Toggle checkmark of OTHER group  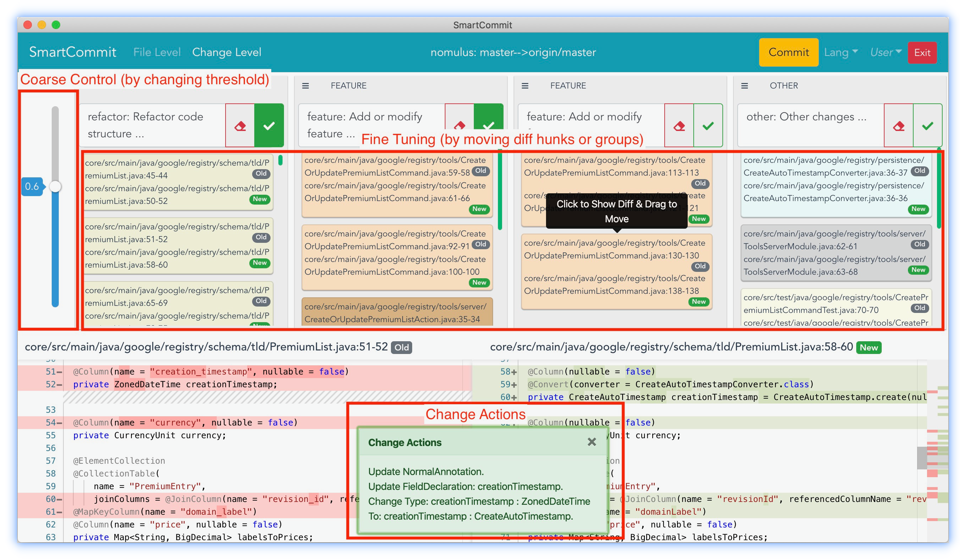[928, 126]
